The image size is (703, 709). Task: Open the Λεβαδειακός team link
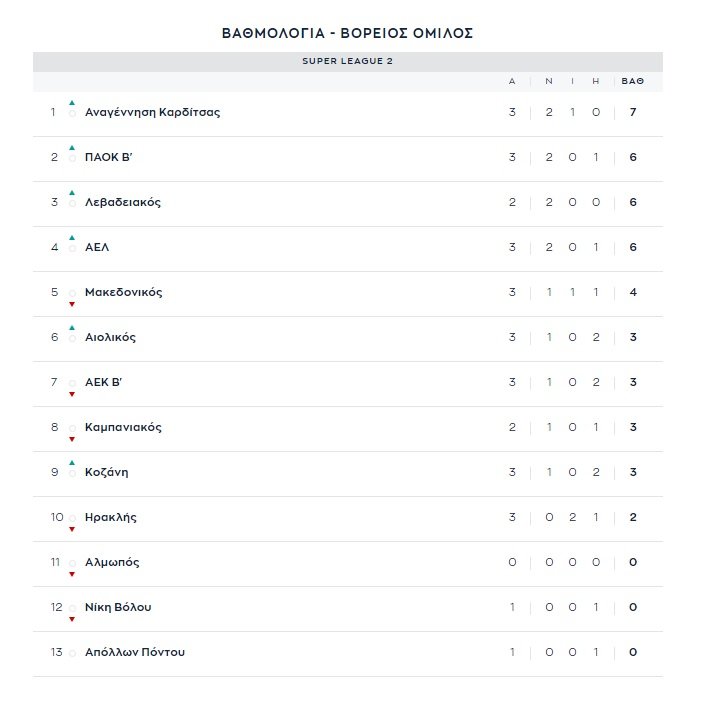click(x=123, y=202)
